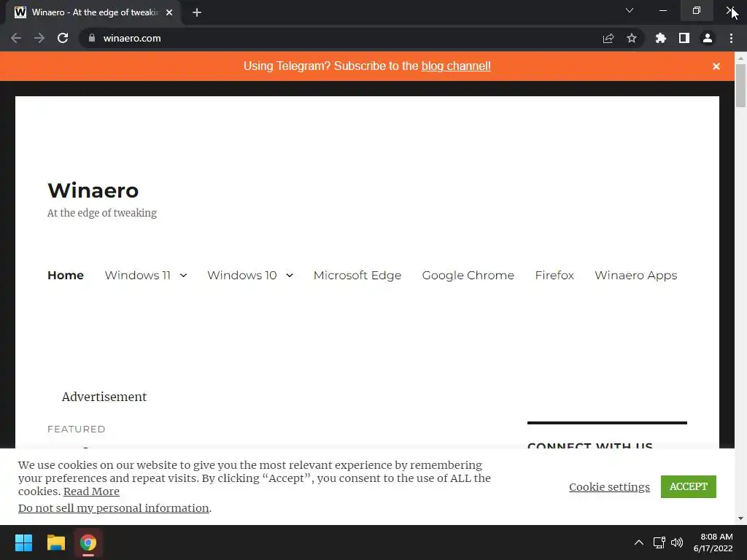The width and height of the screenshot is (747, 560).
Task: Open network tray icon
Action: pos(659,542)
